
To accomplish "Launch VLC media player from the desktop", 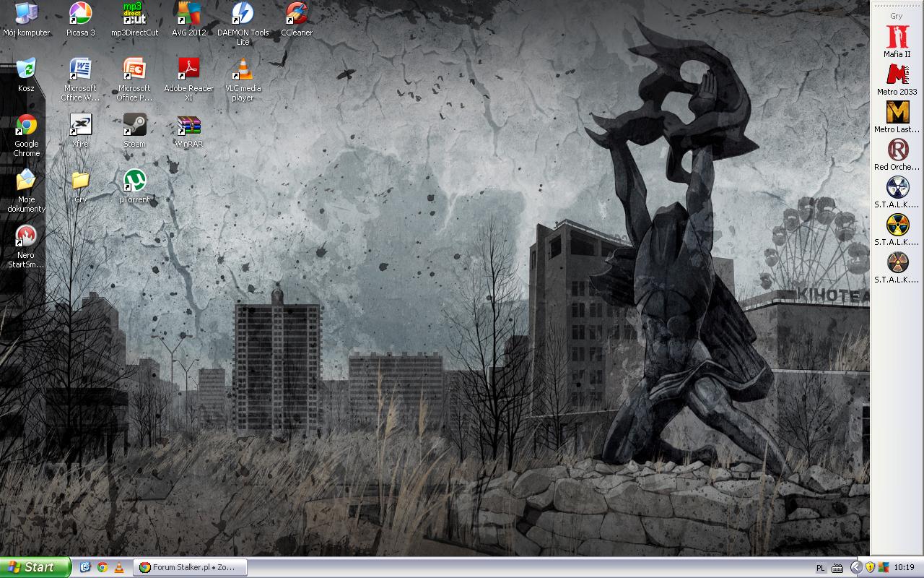I will [x=243, y=79].
